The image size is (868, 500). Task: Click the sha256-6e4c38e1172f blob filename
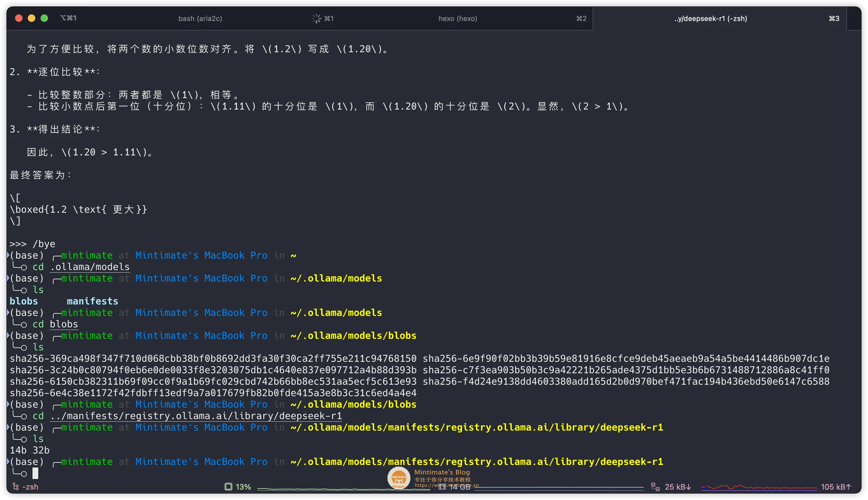click(x=213, y=393)
